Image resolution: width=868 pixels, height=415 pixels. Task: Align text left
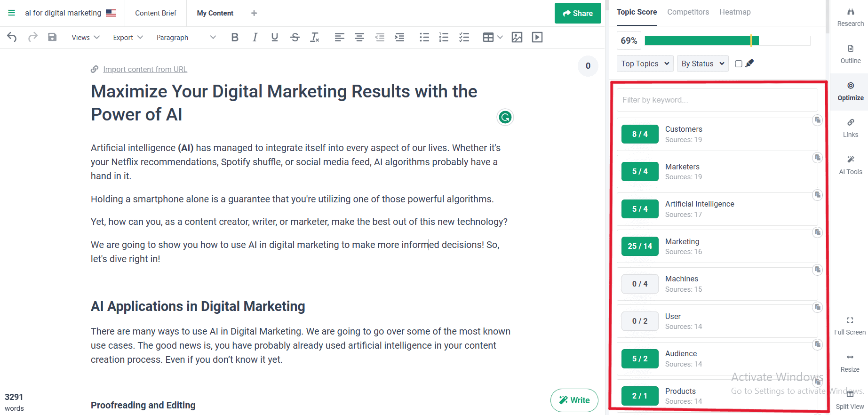pyautogui.click(x=339, y=37)
